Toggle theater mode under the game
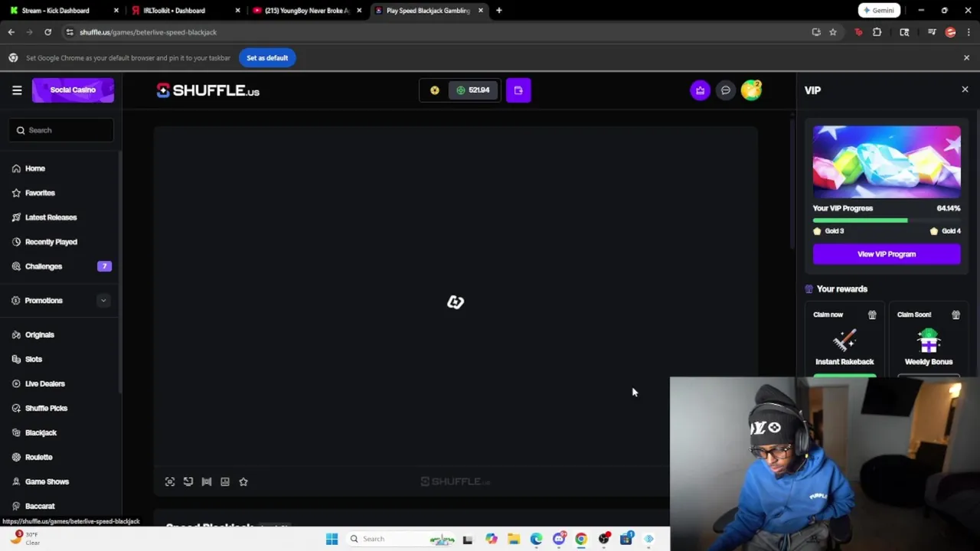980x551 pixels. click(207, 481)
